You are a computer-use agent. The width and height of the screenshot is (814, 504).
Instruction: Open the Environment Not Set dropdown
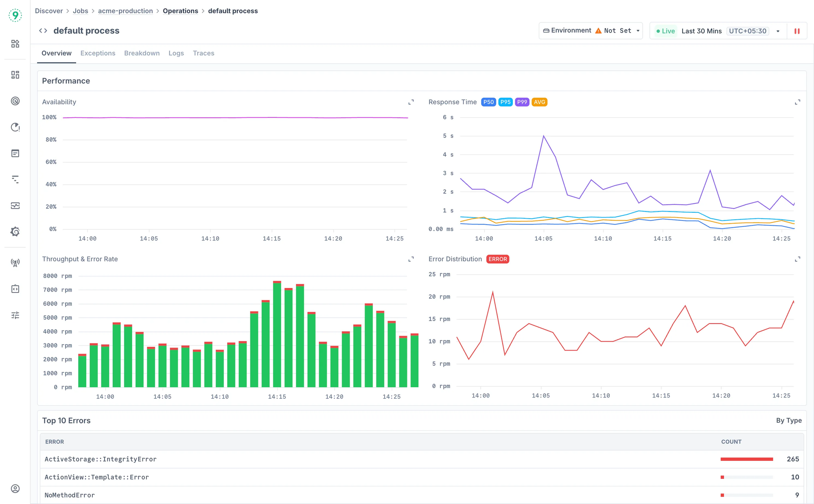tap(591, 31)
